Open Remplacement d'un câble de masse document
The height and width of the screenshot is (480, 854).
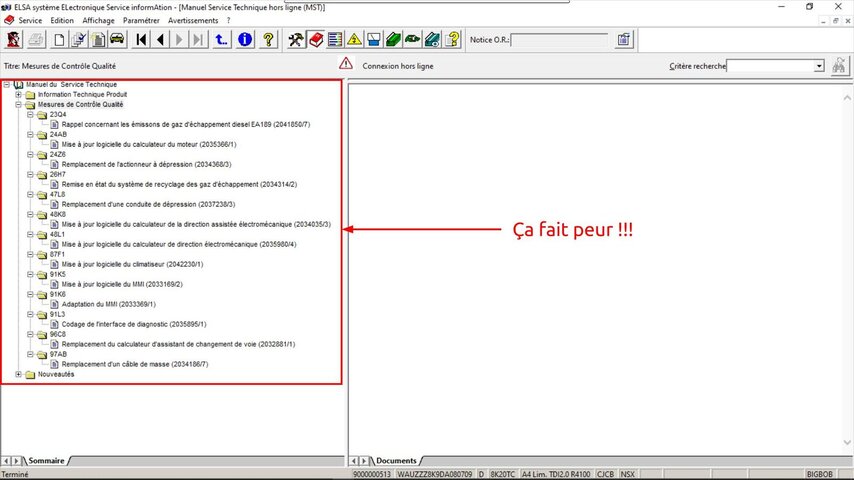pos(135,364)
